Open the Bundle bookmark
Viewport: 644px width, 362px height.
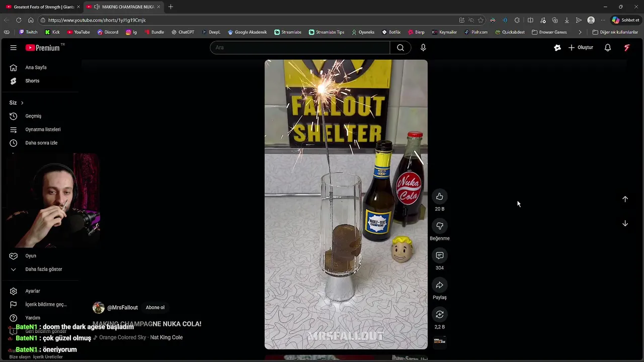[154, 32]
